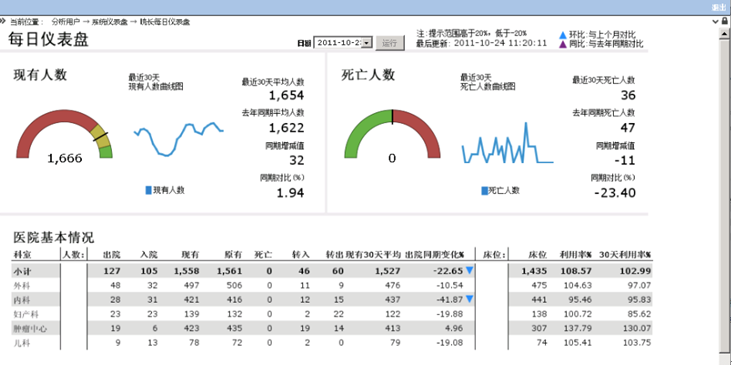Click the 现有 column header
The width and height of the screenshot is (732, 365).
[190, 255]
